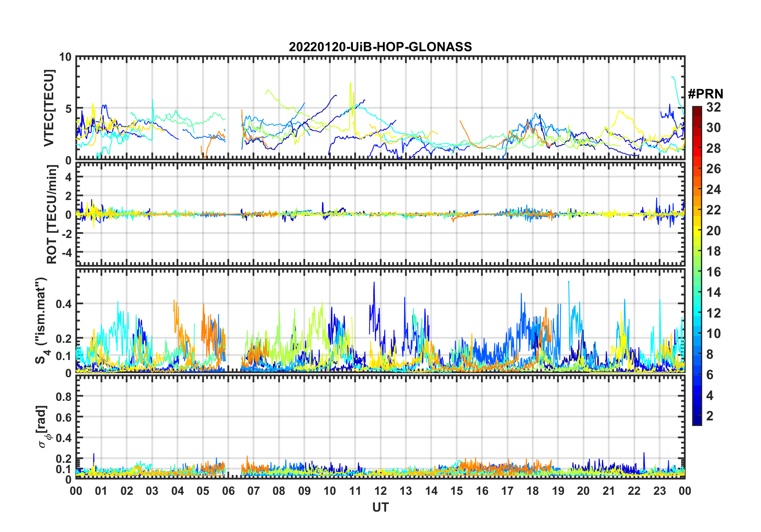Click colorbar tick label 30
761x532 pixels.
[x=713, y=128]
